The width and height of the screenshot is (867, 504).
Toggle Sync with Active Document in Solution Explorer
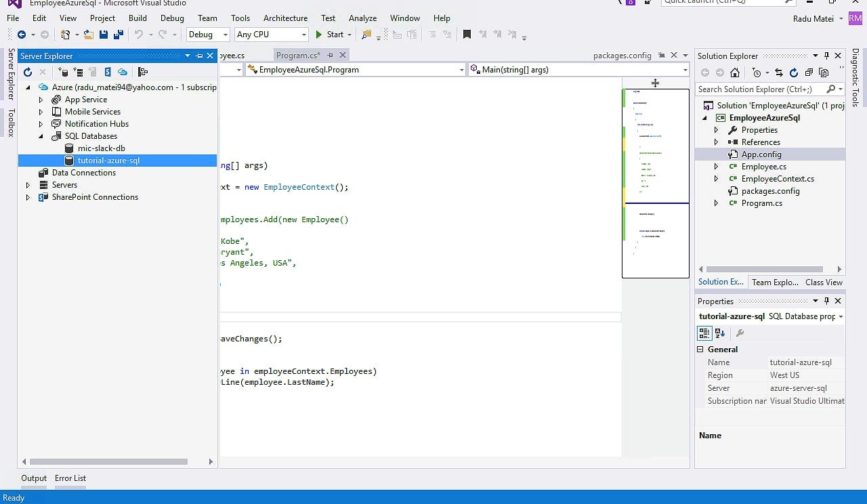(x=778, y=72)
